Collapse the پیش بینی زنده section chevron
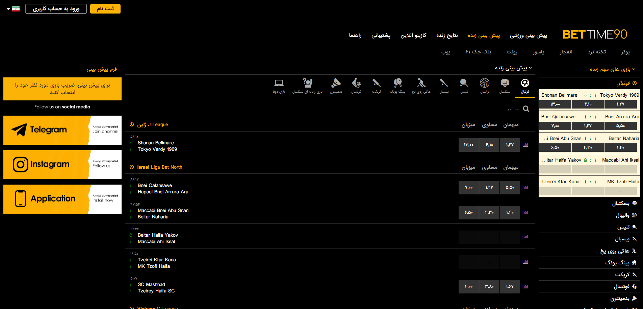644x309 pixels. [x=530, y=68]
